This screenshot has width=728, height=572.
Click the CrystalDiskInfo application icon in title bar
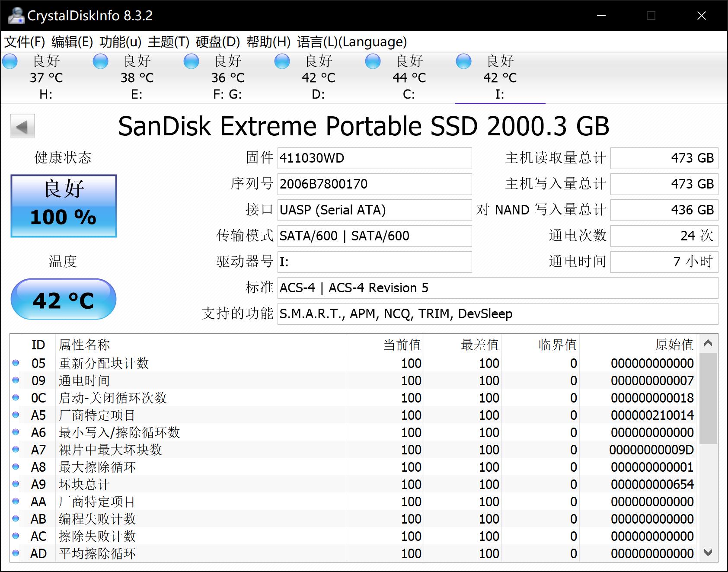16,16
